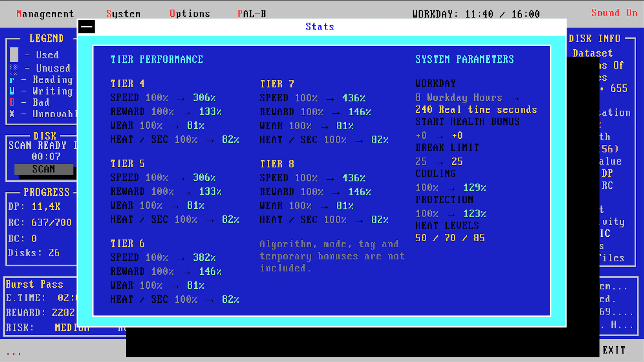Click the Heat Levels 50 / 70 / 85

pos(450,238)
